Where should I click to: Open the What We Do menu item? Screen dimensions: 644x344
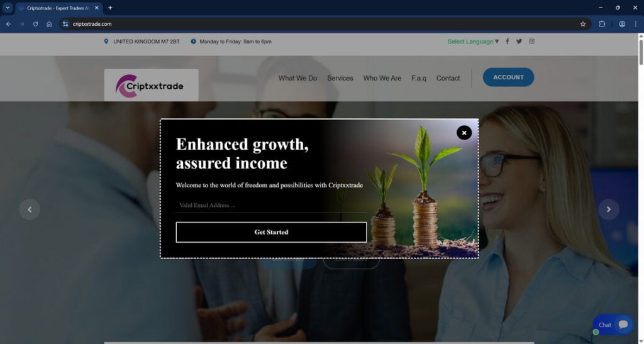(x=297, y=78)
